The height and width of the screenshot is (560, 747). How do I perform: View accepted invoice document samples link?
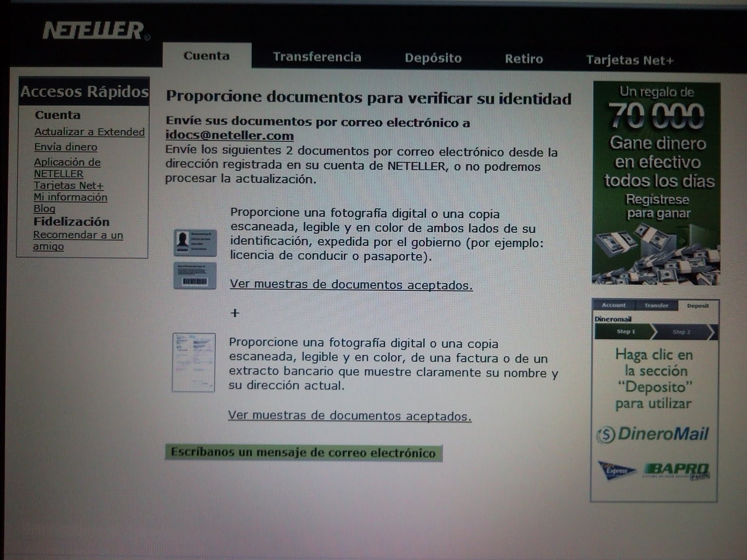tap(350, 415)
